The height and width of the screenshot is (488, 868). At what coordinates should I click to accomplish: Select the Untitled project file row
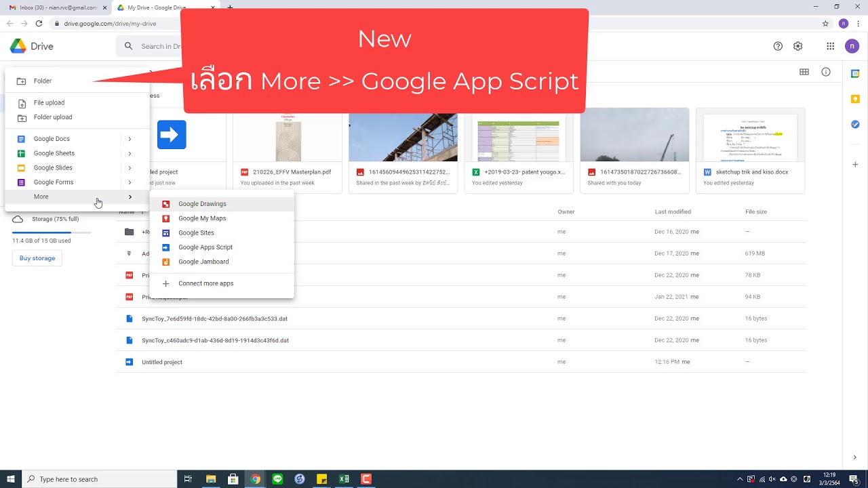coord(460,362)
